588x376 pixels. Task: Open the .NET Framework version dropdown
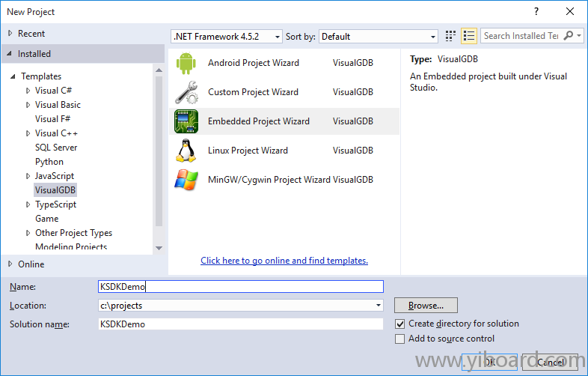coord(227,37)
